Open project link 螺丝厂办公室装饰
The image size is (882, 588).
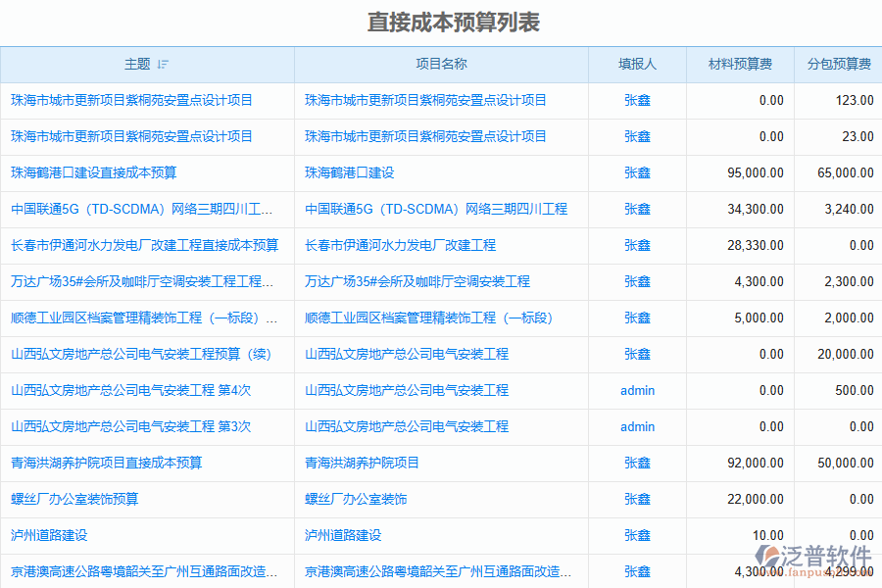(x=356, y=499)
